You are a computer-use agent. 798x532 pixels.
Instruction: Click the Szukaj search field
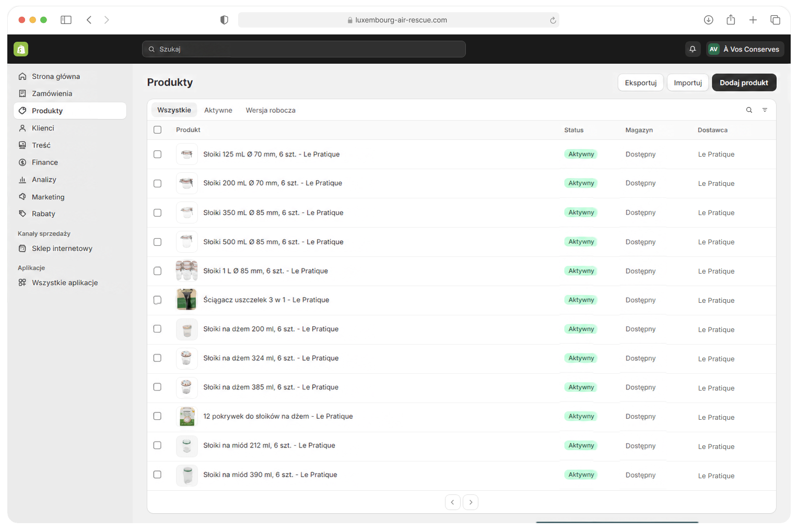[x=304, y=49]
